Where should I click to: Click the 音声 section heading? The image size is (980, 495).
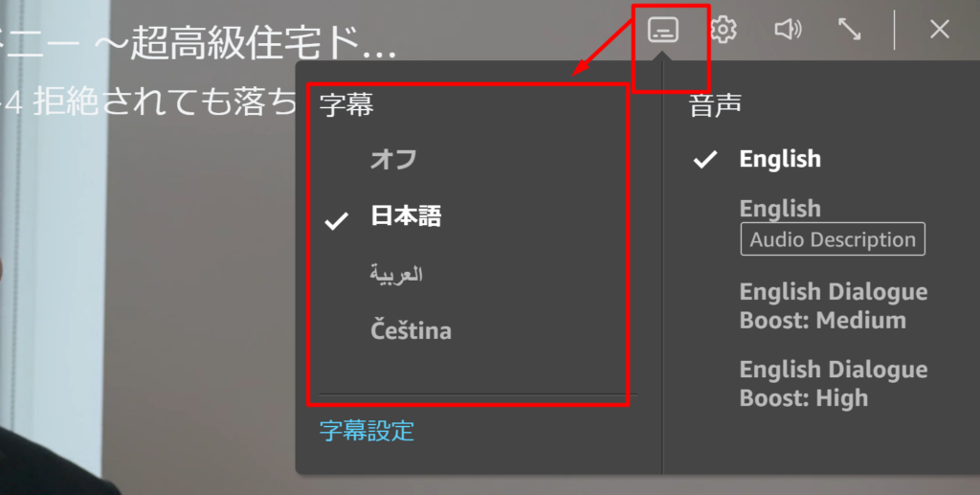[x=715, y=104]
